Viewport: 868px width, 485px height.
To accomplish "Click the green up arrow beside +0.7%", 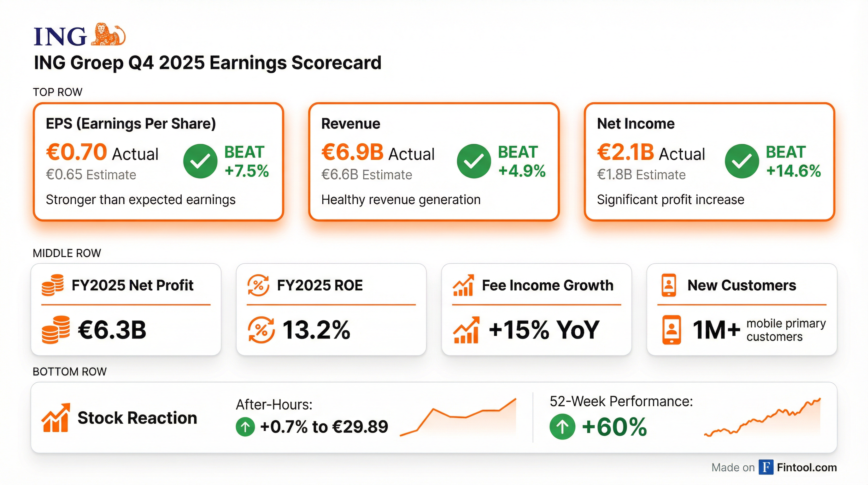I will [x=245, y=427].
